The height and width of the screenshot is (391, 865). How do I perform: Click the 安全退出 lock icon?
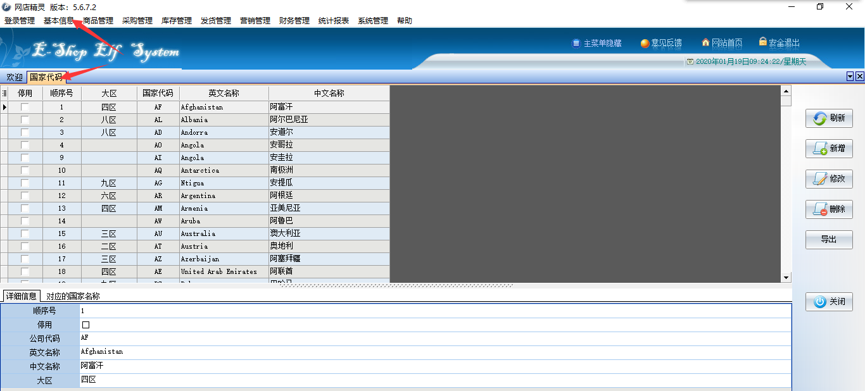pyautogui.click(x=763, y=41)
